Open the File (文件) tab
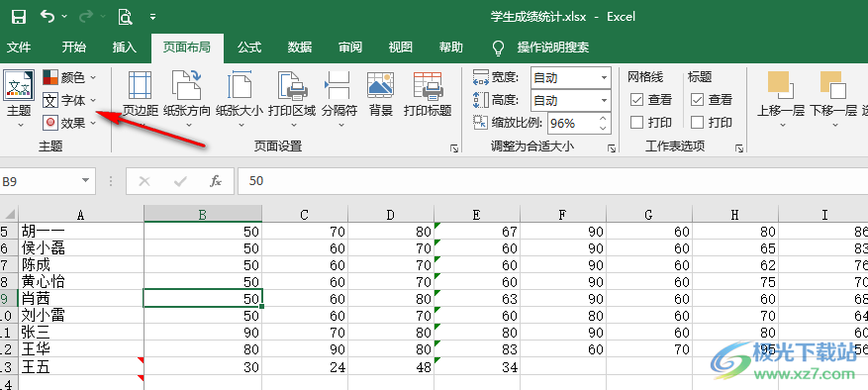 18,48
